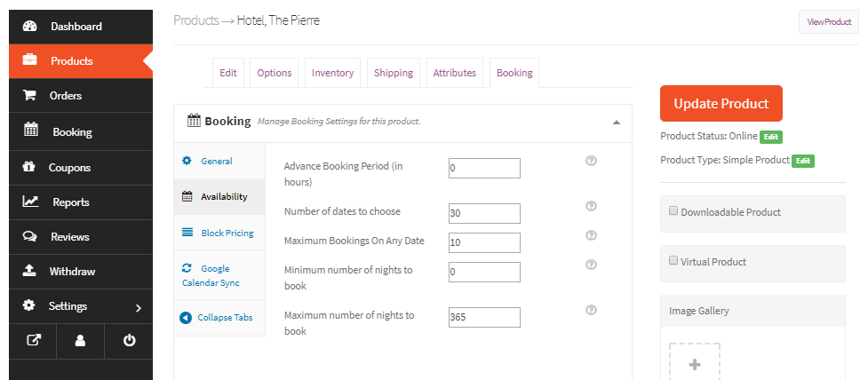Click help icon for Maximum Bookings On Any Date
Screen dimensions: 868x380
point(591,235)
